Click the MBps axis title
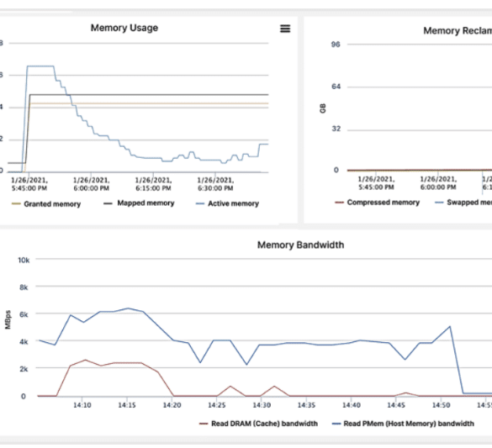The height and width of the screenshot is (448, 492). [x=8, y=319]
